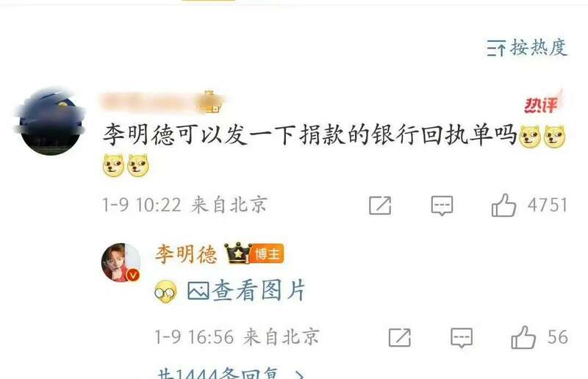Click the orange 博主 badge
The image size is (588, 379).
[268, 254]
